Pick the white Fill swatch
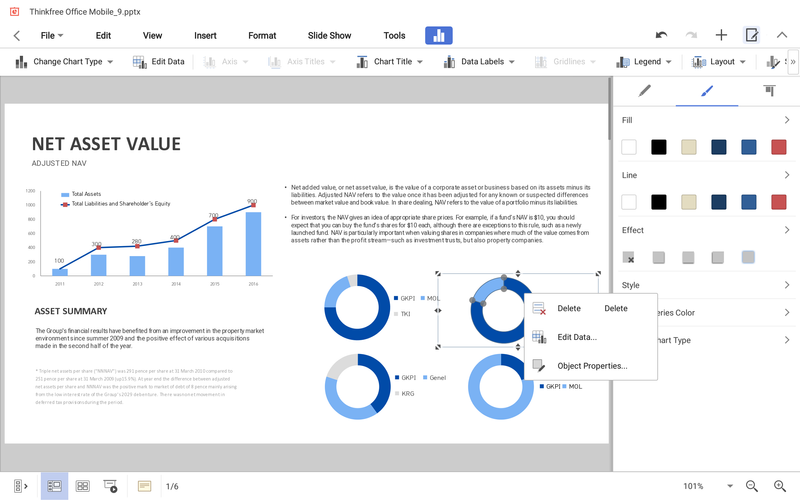Screen dimensions: 800x500 [629, 147]
